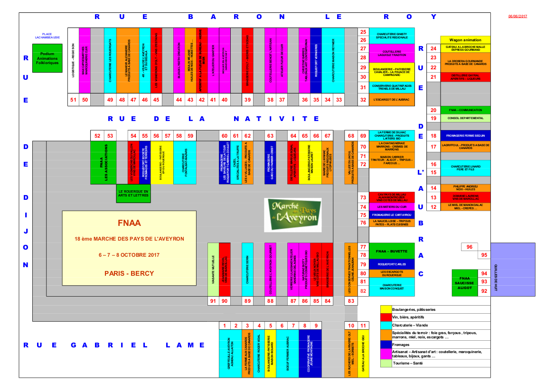
Task: Select stall number 1
Action: 225,326
